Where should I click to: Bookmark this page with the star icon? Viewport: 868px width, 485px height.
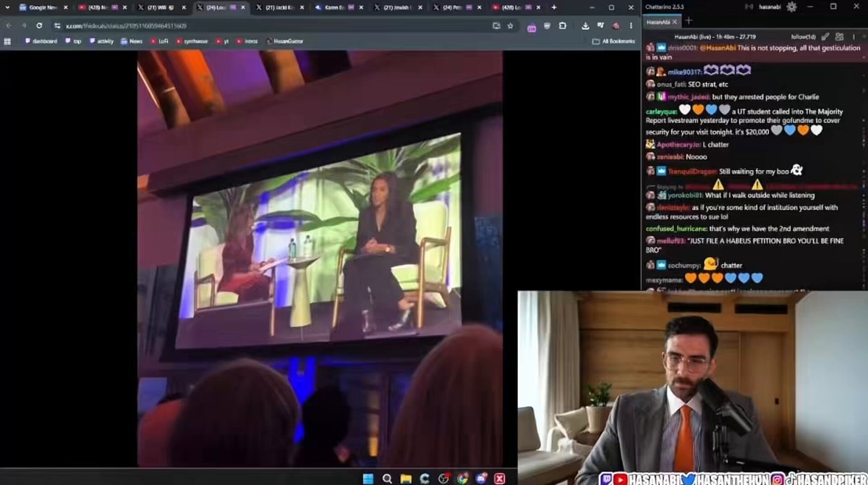click(x=510, y=25)
